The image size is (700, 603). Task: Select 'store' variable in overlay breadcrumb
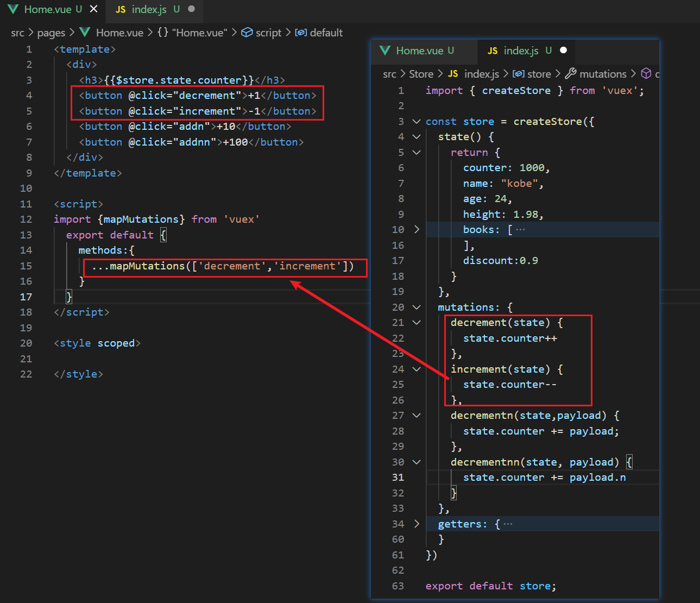click(539, 74)
